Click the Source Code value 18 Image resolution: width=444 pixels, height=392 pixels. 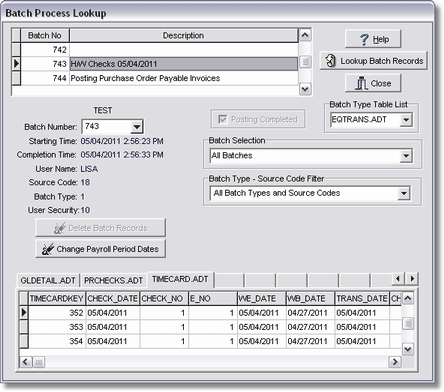85,183
